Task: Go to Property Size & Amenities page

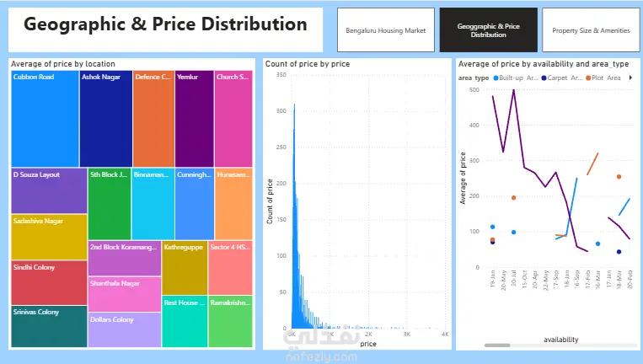Action: [591, 30]
